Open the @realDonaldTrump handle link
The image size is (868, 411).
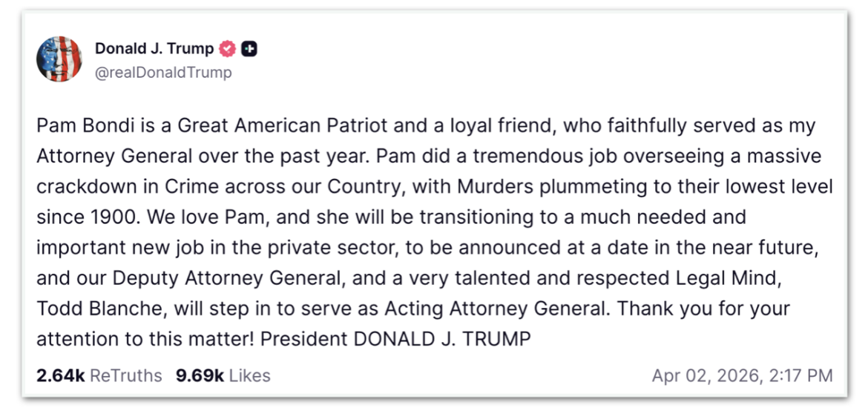[163, 73]
